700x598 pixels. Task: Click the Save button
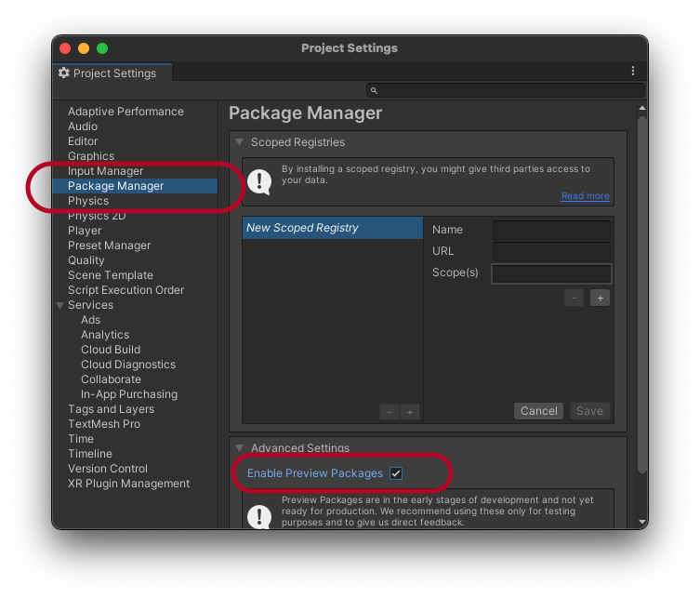coord(589,411)
